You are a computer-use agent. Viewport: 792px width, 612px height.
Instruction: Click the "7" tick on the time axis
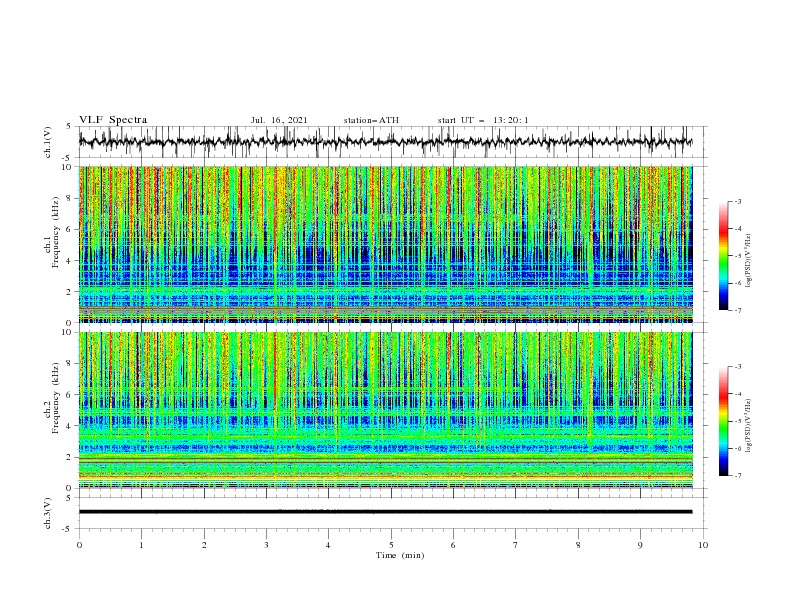(x=516, y=545)
